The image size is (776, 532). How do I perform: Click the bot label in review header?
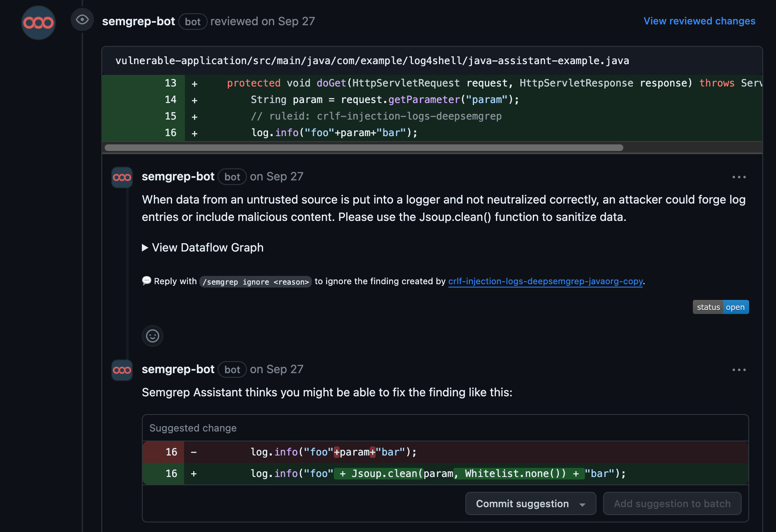click(193, 22)
